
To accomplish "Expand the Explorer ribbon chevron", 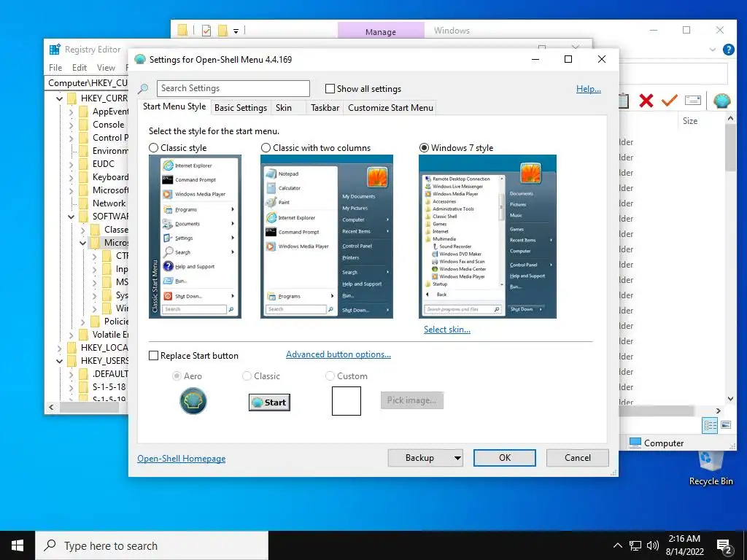I will [x=713, y=49].
